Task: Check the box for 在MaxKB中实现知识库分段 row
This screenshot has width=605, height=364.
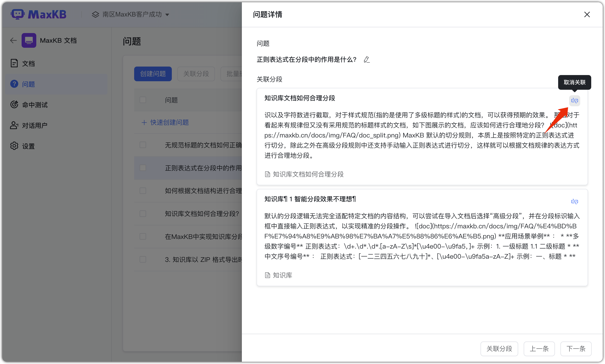Action: tap(143, 236)
